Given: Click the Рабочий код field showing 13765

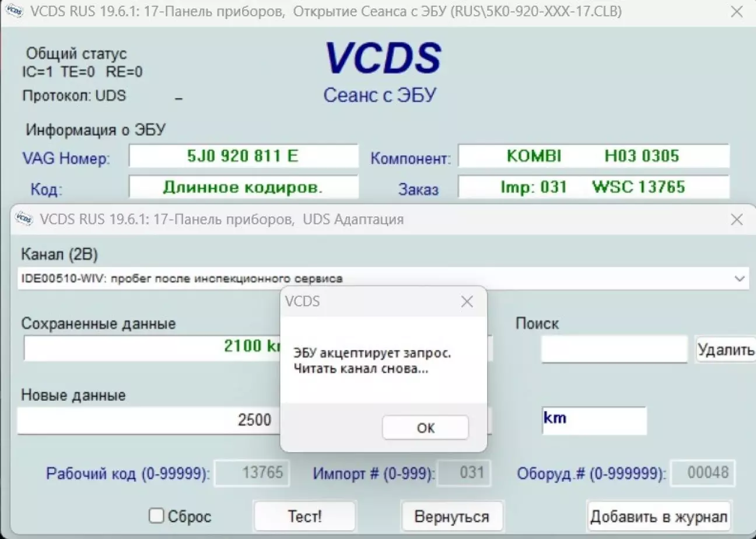Looking at the screenshot, I should tap(252, 473).
